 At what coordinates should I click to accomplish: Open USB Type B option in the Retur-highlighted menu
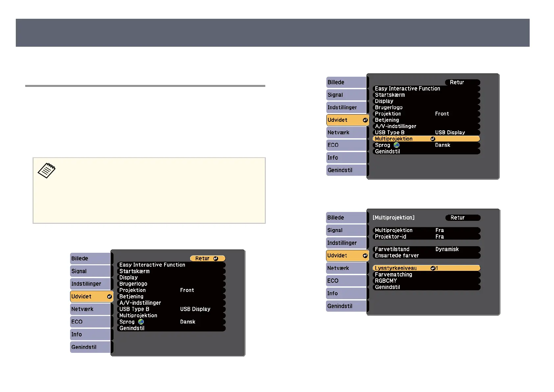pos(171,309)
